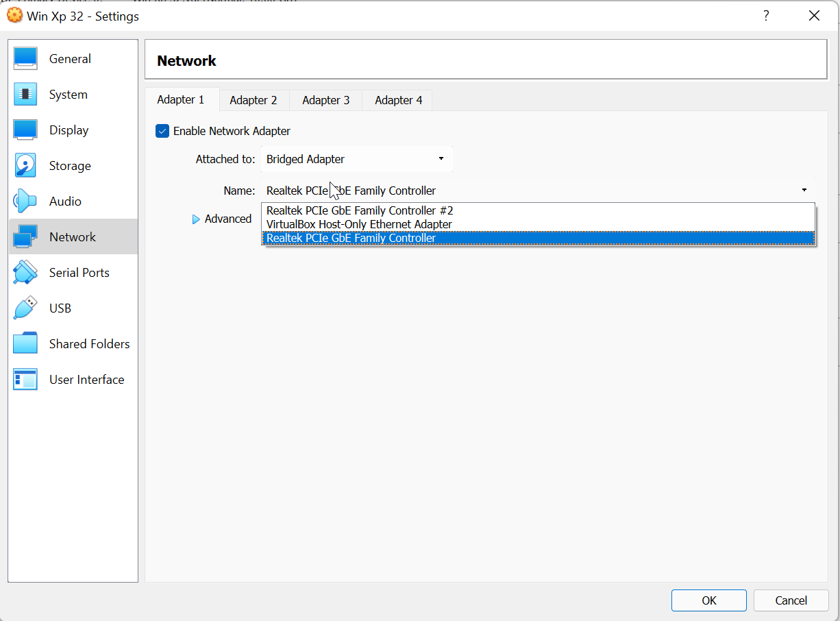840x621 pixels.
Task: Click the Display screen icon
Action: pos(25,130)
